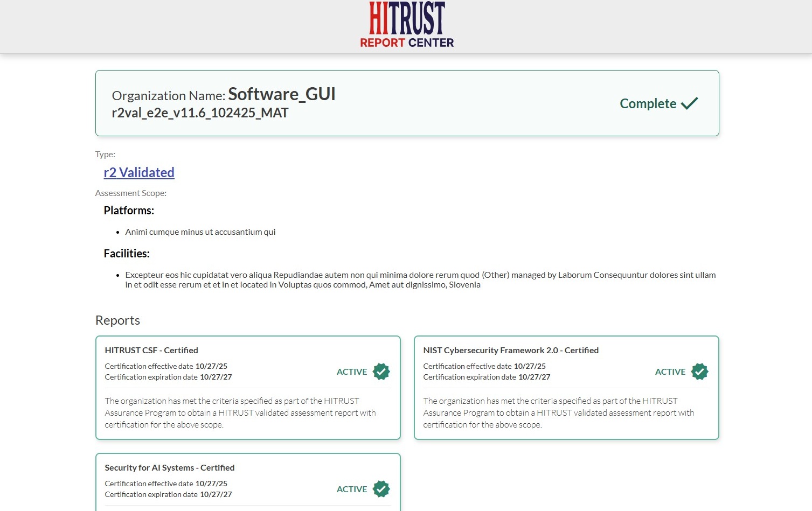
Task: Click the NIST card description paragraph
Action: click(558, 412)
